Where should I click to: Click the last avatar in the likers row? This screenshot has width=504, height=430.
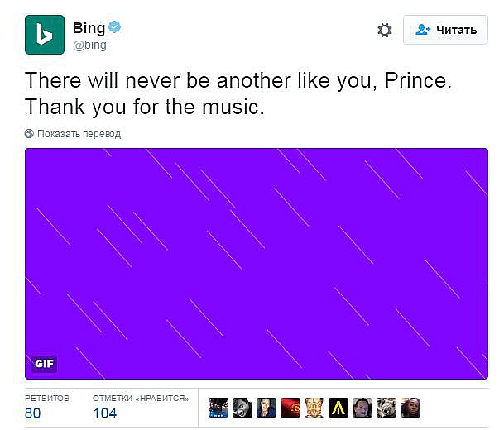410,407
